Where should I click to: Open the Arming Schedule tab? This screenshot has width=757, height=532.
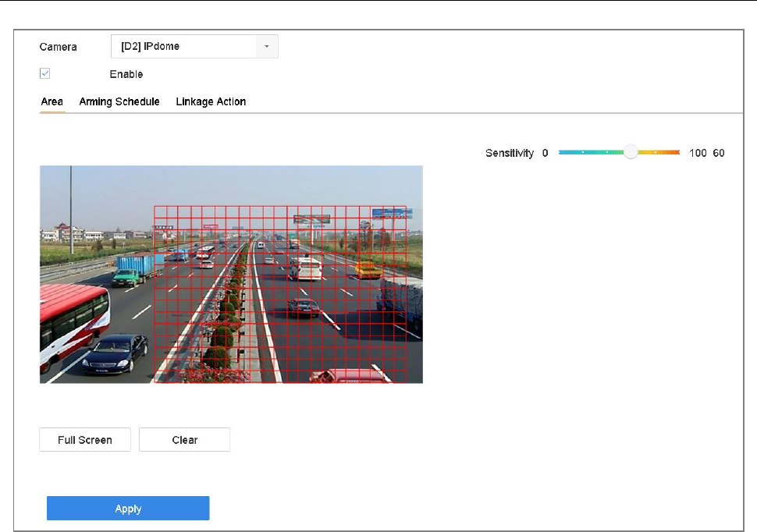pyautogui.click(x=119, y=102)
